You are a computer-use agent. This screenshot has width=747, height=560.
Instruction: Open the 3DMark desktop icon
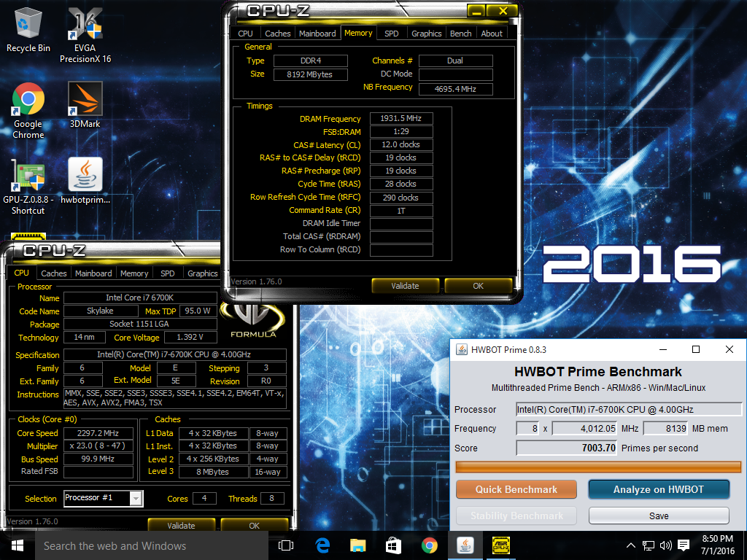[85, 105]
